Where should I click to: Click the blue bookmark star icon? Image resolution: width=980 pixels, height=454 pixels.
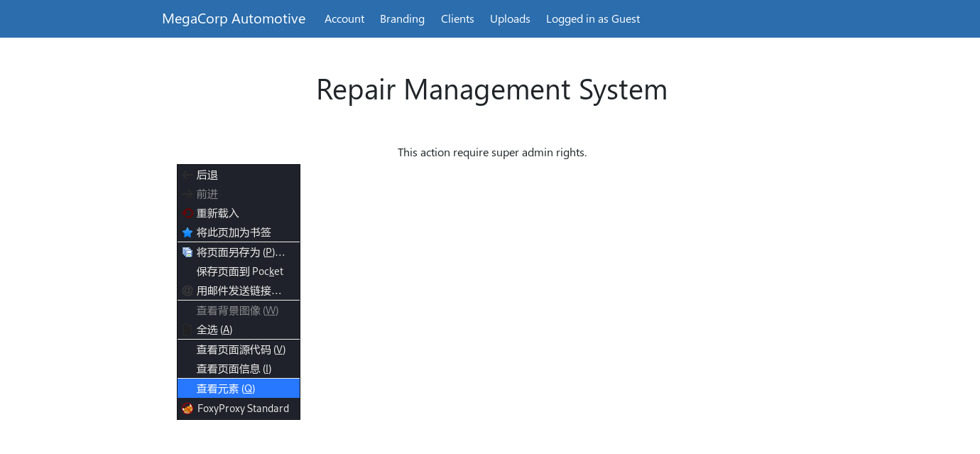click(187, 232)
